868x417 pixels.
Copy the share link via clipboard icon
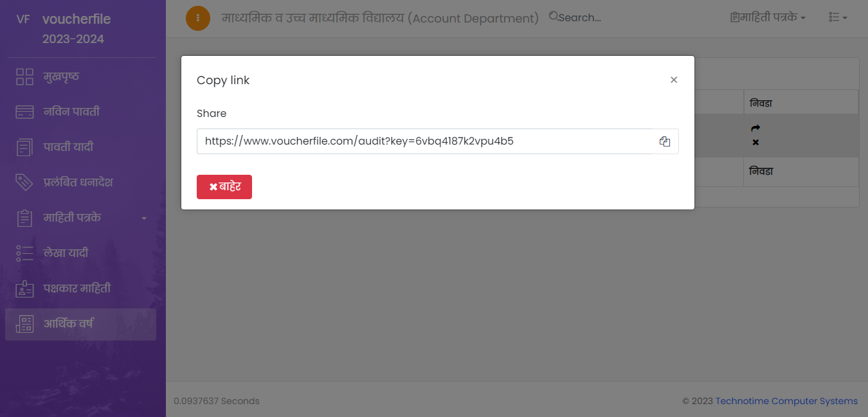point(665,141)
